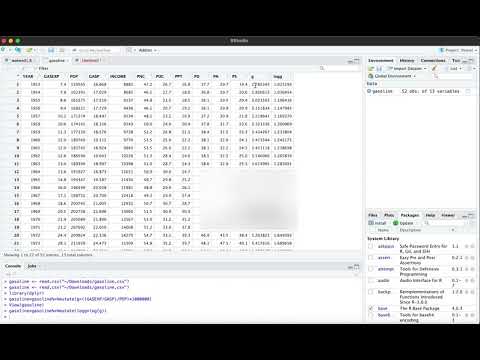This screenshot has width=480, height=360.
Task: Open the audio package link
Action: (x=383, y=280)
